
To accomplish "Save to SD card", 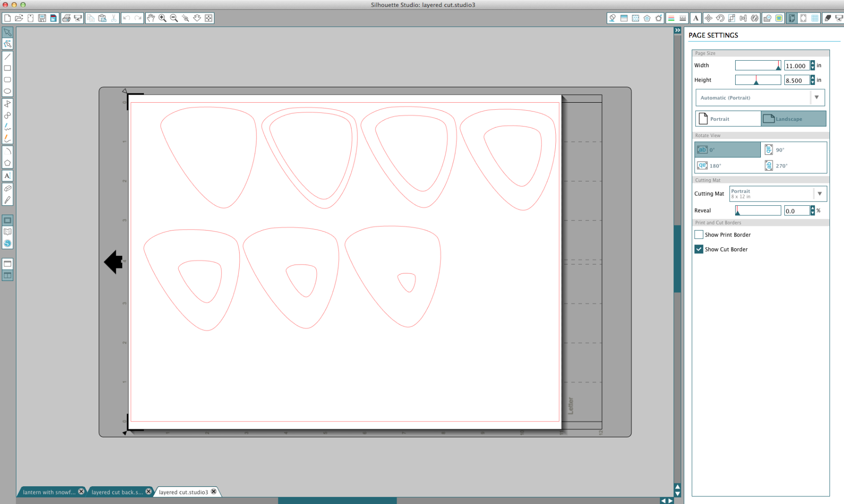I will click(x=53, y=18).
